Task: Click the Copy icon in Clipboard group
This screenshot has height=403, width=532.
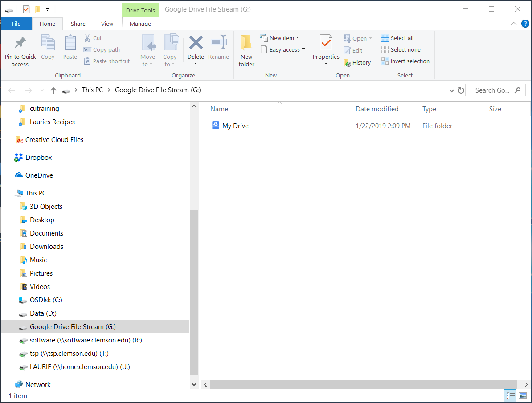Action: 48,43
